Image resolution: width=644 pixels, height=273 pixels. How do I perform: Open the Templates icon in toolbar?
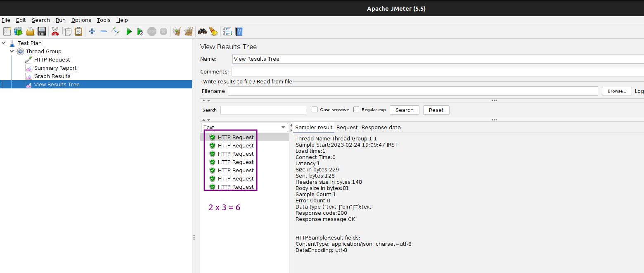[18, 31]
